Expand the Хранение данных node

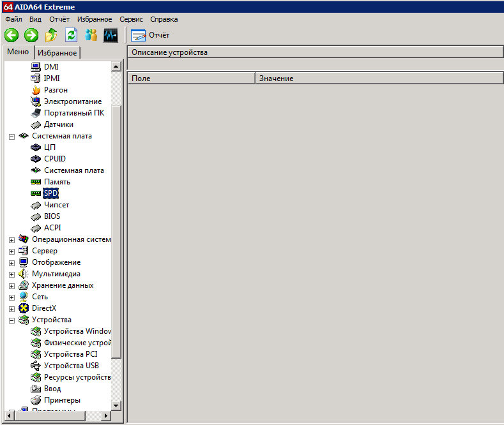[x=11, y=286]
